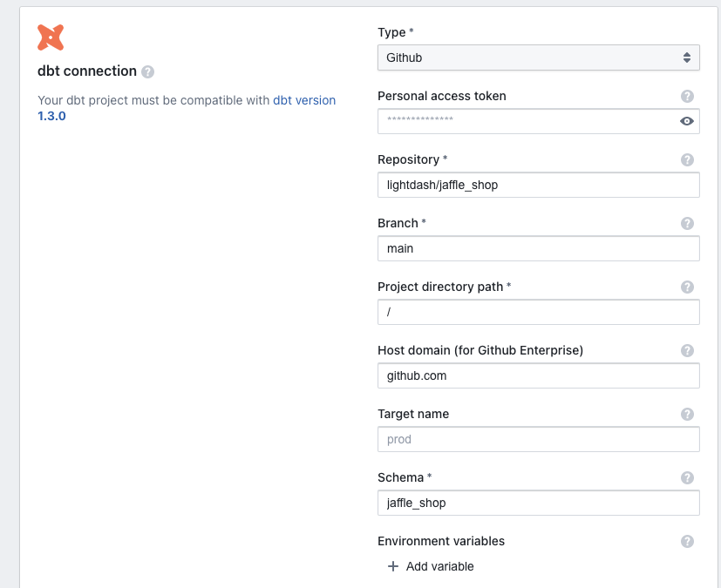This screenshot has height=588, width=721.
Task: Open the dbt version 1.3.0 link
Action: pyautogui.click(x=303, y=100)
